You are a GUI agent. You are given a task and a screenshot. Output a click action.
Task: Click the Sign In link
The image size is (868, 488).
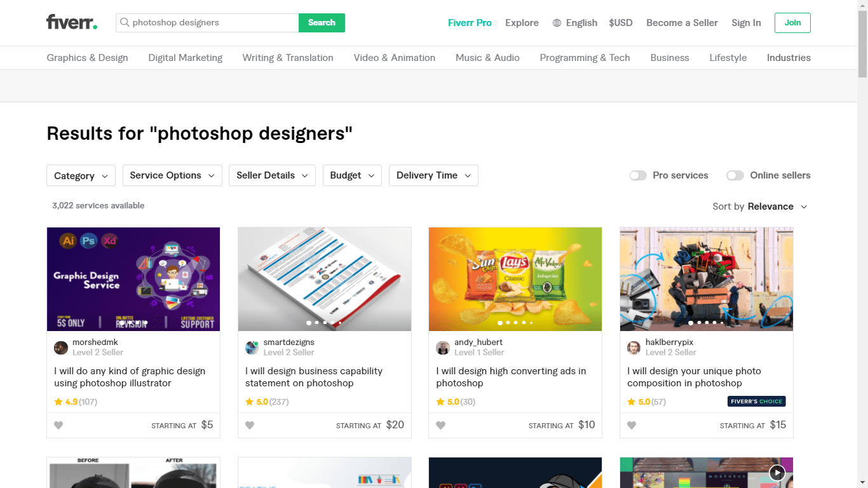746,23
